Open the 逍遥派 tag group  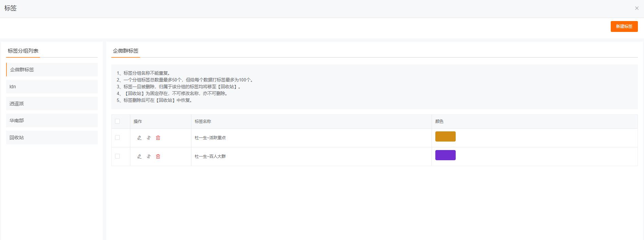[x=52, y=104]
